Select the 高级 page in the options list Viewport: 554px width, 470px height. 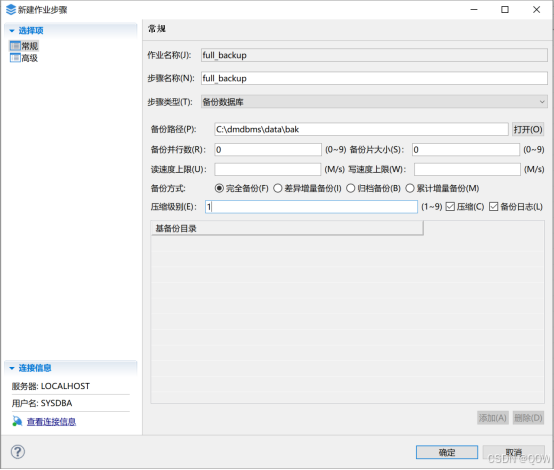tap(24, 58)
